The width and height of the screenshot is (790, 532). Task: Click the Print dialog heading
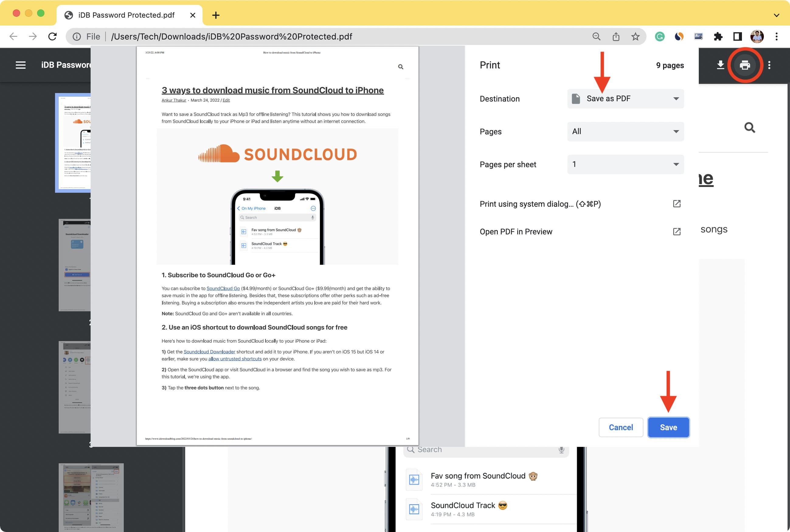[490, 65]
